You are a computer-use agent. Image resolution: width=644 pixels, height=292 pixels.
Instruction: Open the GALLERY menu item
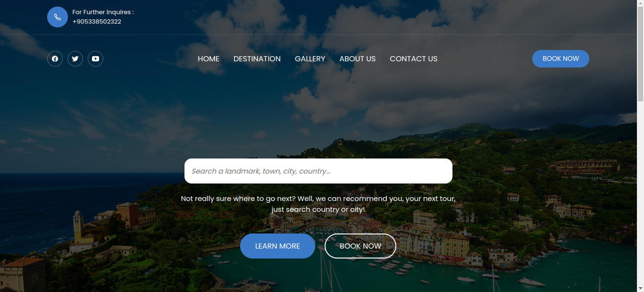click(x=310, y=59)
